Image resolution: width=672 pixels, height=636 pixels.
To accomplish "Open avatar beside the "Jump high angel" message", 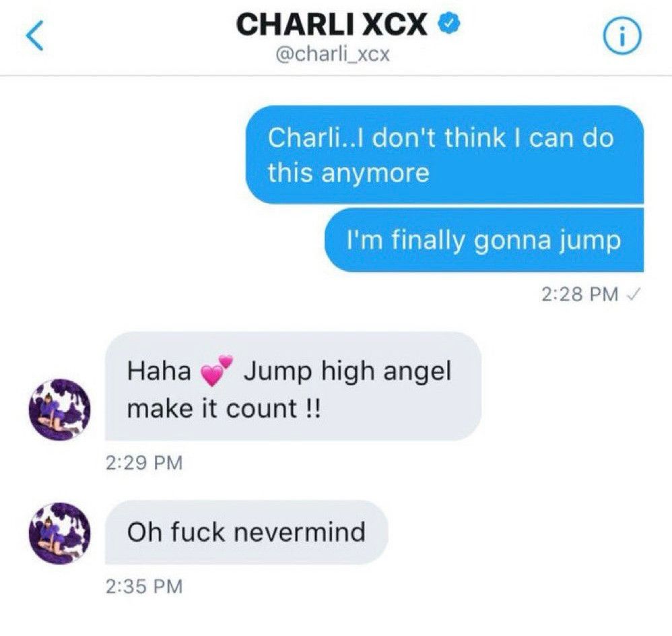I will (x=59, y=408).
